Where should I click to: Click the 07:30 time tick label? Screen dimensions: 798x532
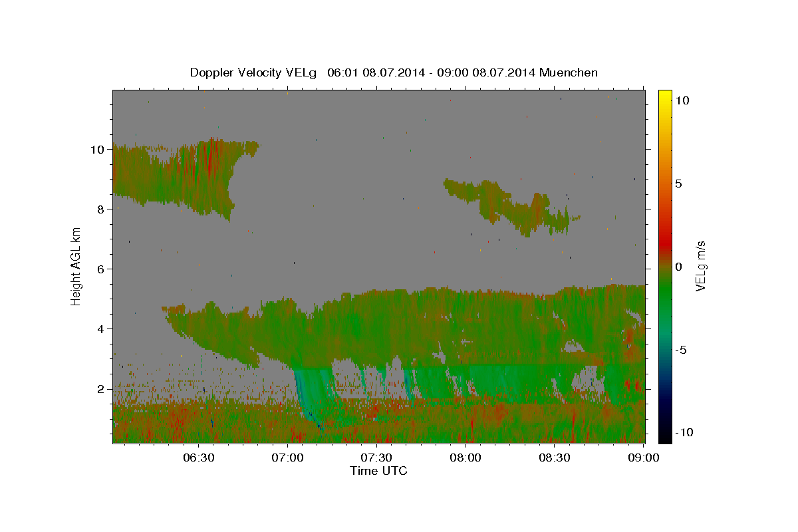(x=377, y=458)
